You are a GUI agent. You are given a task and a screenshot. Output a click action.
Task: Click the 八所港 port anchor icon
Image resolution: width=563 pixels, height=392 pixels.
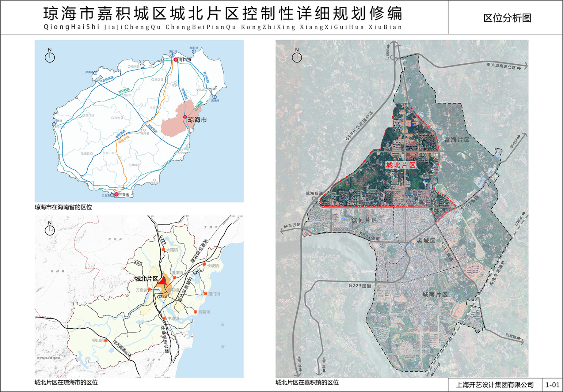point(54,124)
